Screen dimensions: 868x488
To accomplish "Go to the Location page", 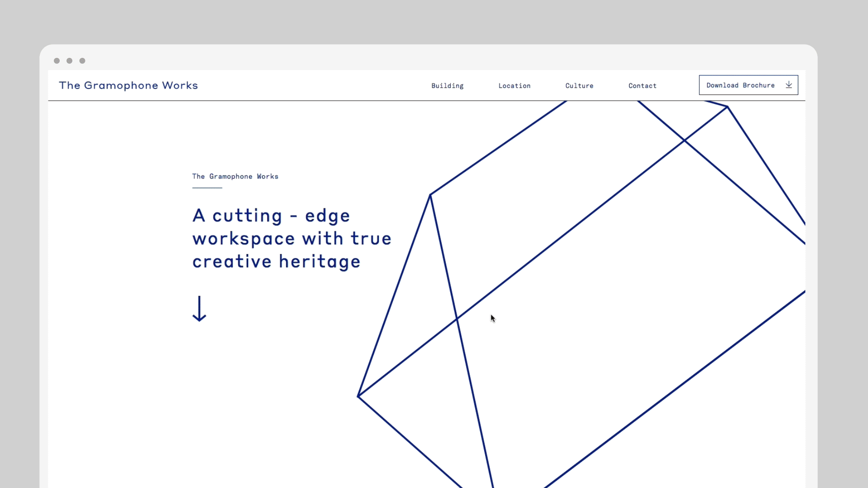I will click(x=514, y=86).
